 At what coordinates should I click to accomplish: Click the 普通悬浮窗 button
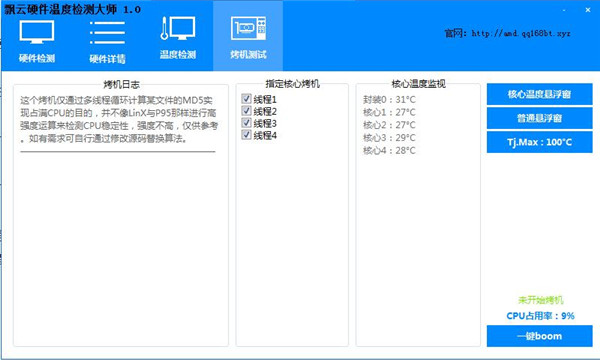pos(540,118)
